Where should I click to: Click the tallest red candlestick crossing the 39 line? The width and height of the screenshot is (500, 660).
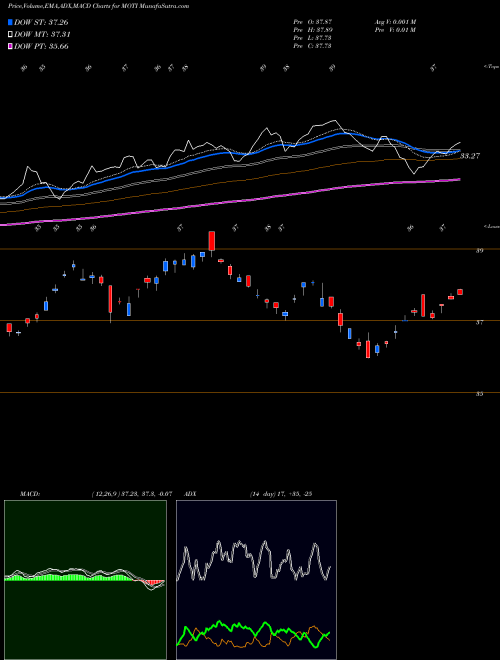coord(212,241)
